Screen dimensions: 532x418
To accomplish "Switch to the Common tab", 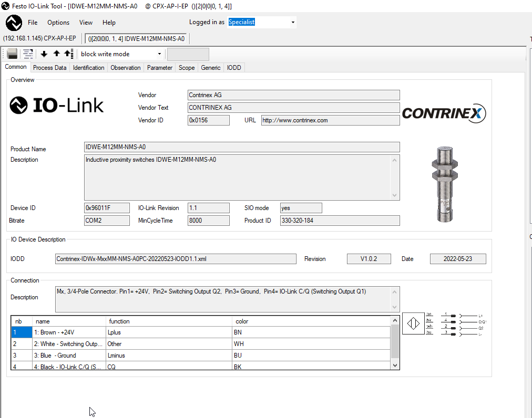I will 16,67.
